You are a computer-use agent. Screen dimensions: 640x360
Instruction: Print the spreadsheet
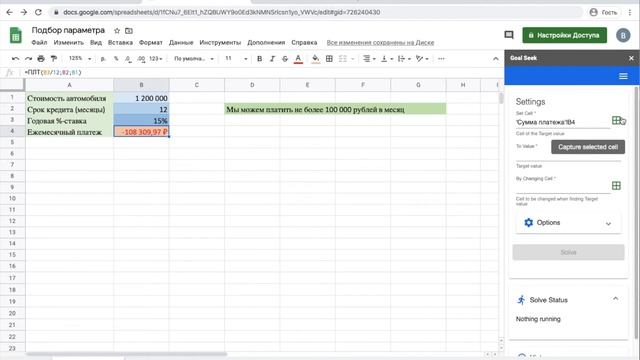(41, 59)
